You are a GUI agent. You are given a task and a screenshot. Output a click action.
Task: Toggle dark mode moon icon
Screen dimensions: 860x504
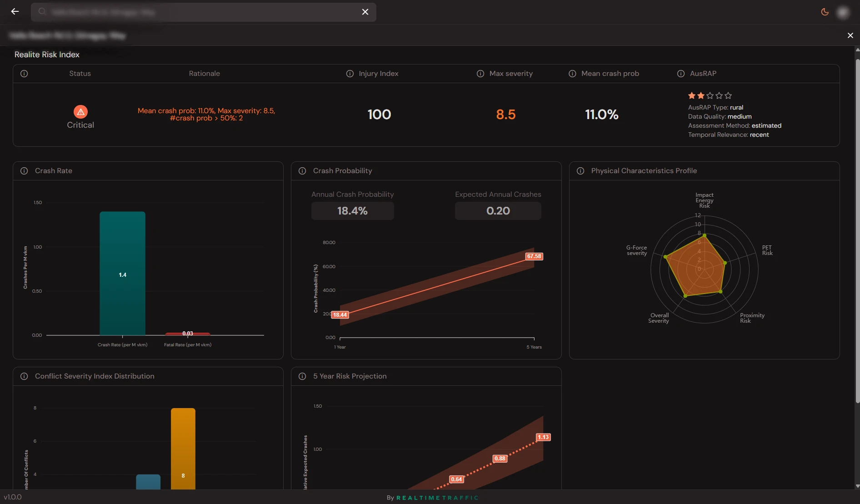825,12
